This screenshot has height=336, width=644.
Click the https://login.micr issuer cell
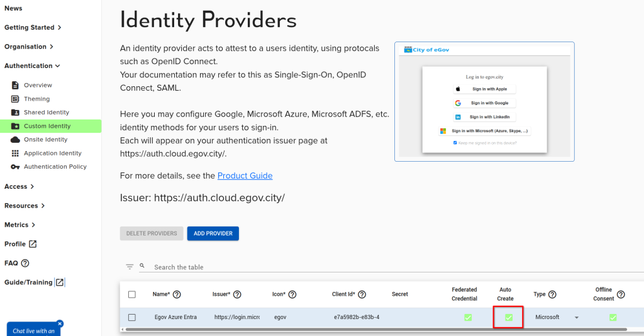(237, 317)
